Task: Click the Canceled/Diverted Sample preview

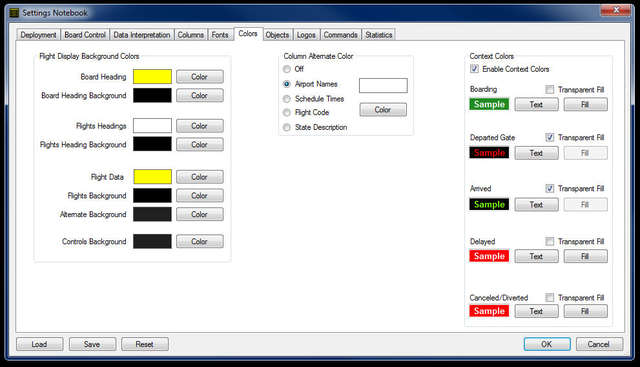Action: tap(489, 311)
